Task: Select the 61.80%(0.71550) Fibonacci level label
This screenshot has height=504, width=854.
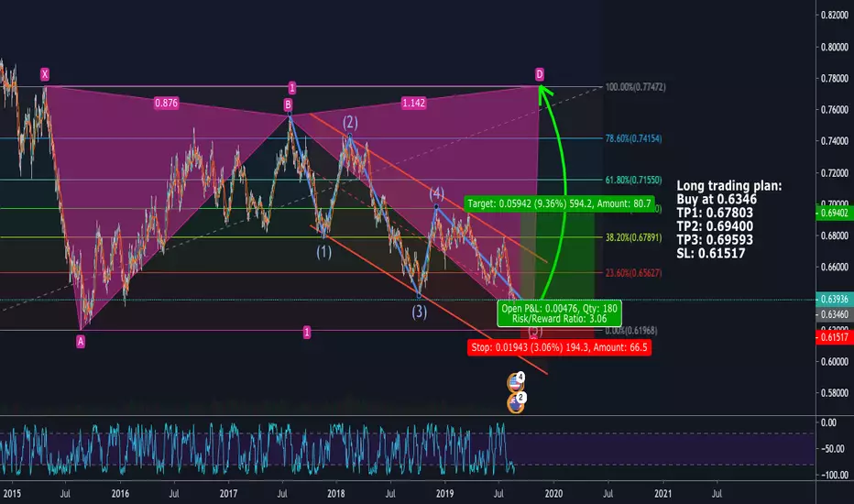Action: point(633,180)
